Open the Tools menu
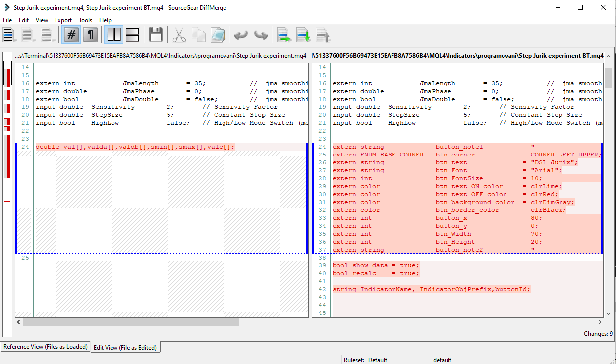Screen dimensions: 616x364 click(85, 20)
